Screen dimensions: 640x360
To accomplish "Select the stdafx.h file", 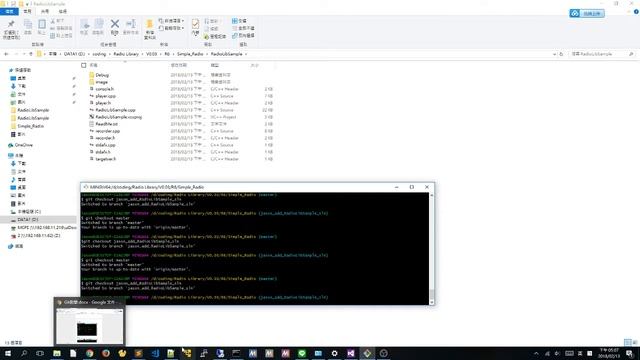I will point(103,152).
